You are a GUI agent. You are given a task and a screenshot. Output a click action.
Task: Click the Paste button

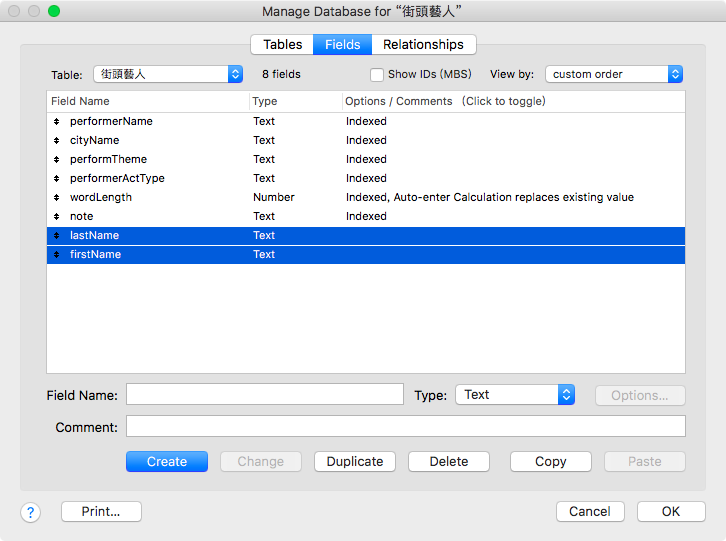[x=645, y=461]
